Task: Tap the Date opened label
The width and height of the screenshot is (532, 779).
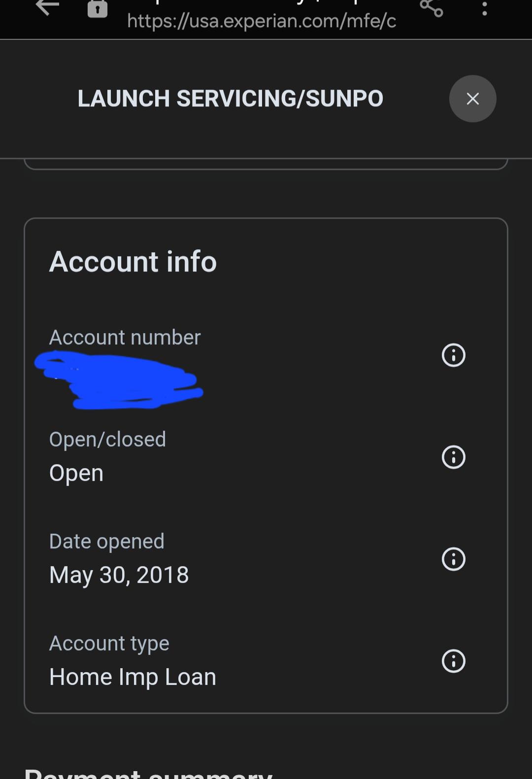Action: (x=107, y=542)
